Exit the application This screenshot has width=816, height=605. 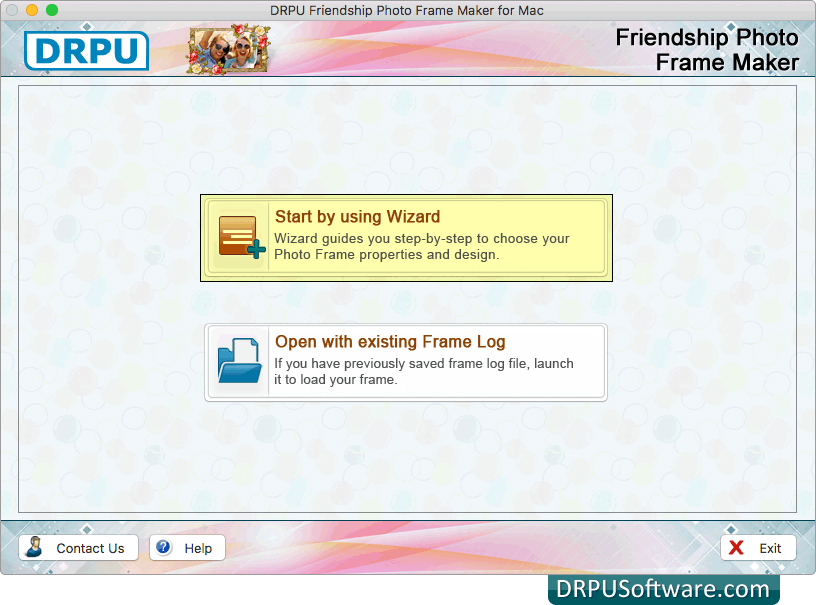point(758,548)
